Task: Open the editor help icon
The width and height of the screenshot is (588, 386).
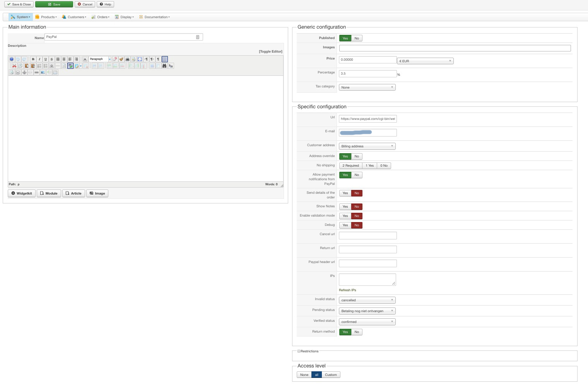Action: [x=12, y=59]
